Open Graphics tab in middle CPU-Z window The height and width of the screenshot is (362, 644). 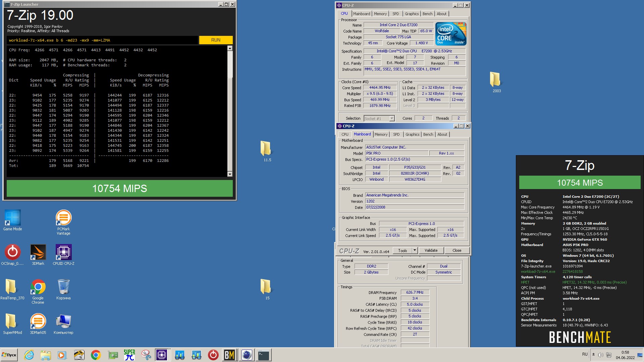[412, 134]
